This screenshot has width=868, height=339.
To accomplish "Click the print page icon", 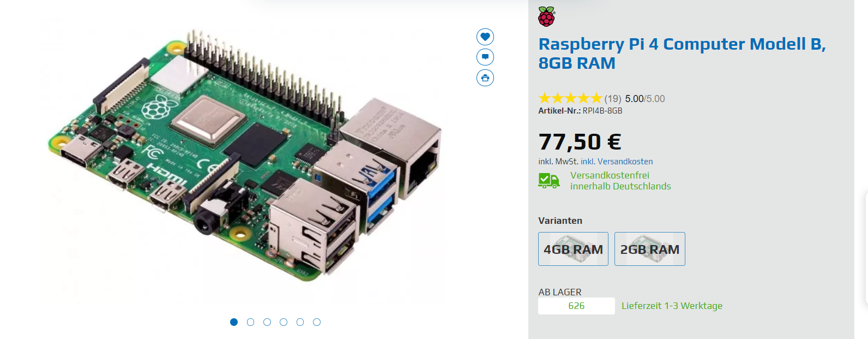I will click(x=485, y=78).
